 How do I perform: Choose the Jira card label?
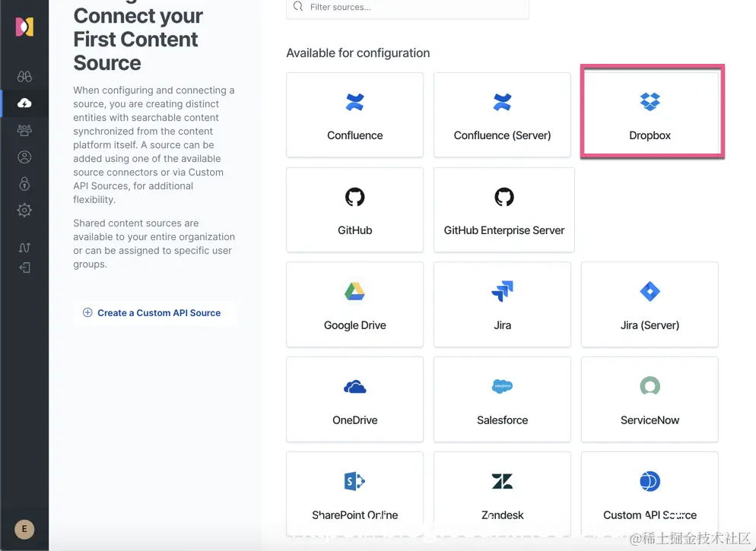point(503,325)
